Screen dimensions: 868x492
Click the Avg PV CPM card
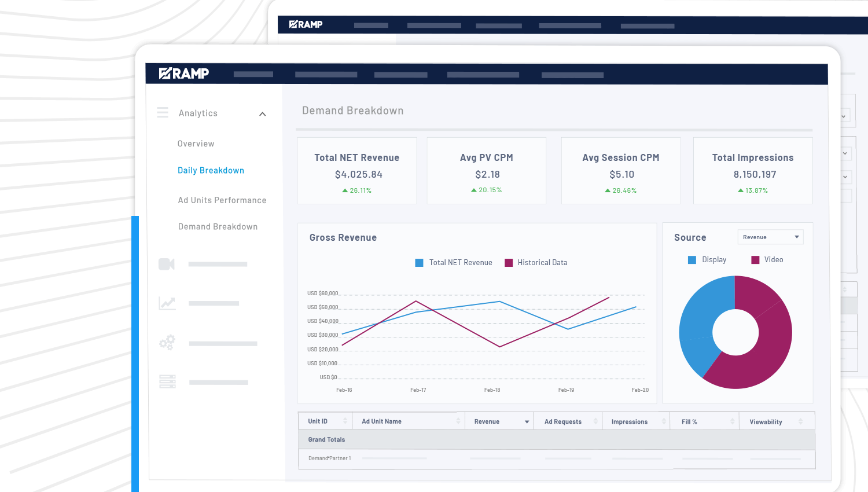point(487,171)
